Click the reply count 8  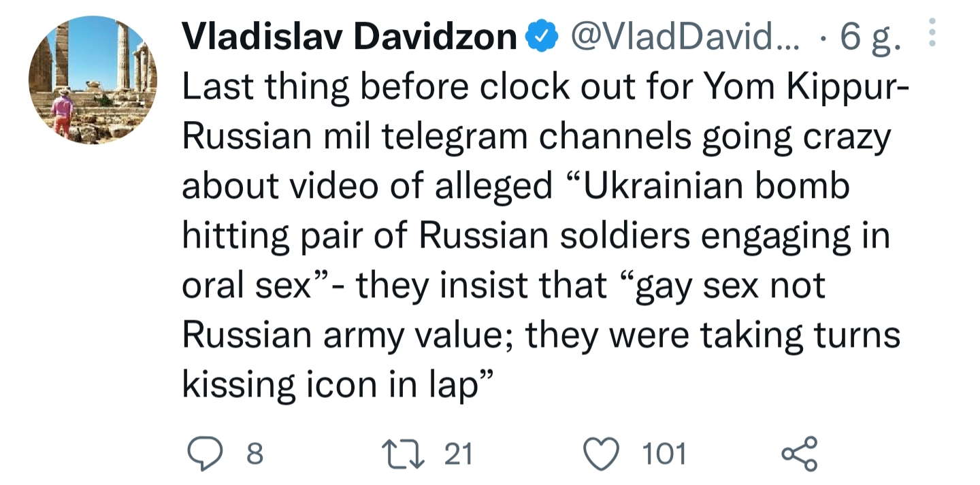click(x=255, y=454)
